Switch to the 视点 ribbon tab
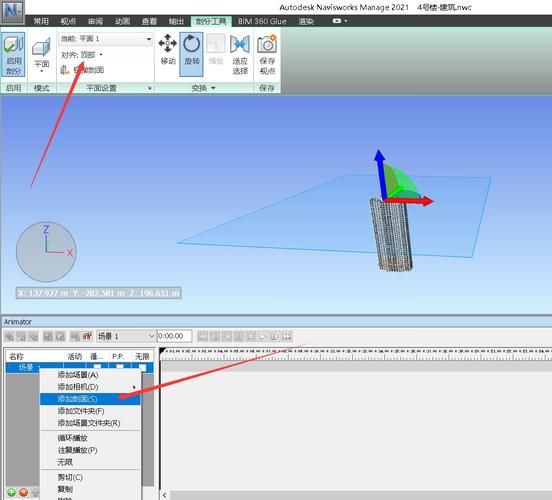The height and width of the screenshot is (500, 552). (x=68, y=21)
